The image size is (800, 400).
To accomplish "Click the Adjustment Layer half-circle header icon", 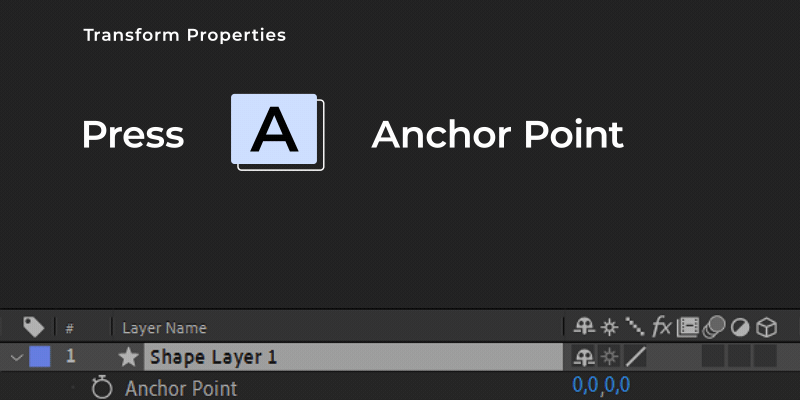I will (739, 328).
